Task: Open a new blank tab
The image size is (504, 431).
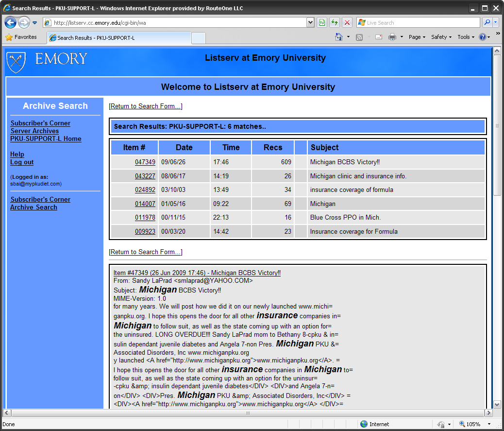Action: click(199, 38)
